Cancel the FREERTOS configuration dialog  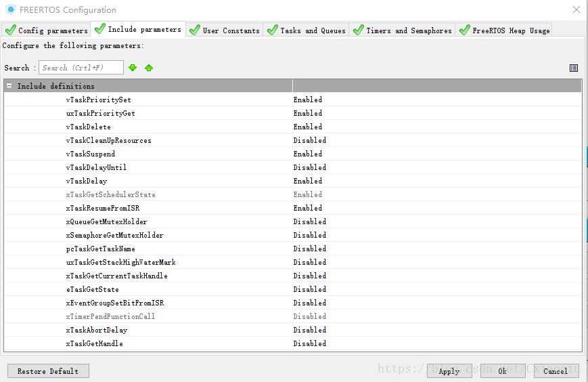pos(556,370)
